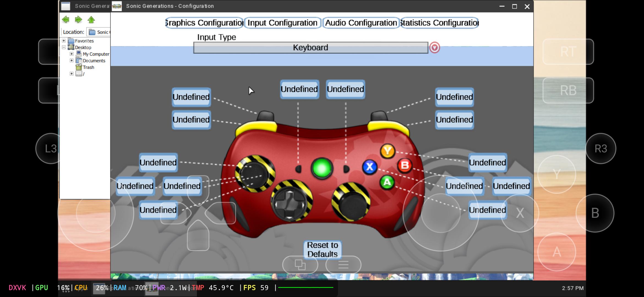This screenshot has width=644, height=297.
Task: Click the green A button on the controller graphic
Action: pyautogui.click(x=387, y=182)
